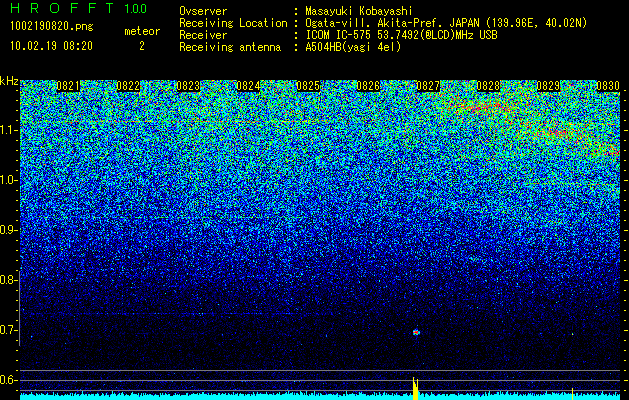Click the ICOM IC-575 receiver text

(x=402, y=35)
